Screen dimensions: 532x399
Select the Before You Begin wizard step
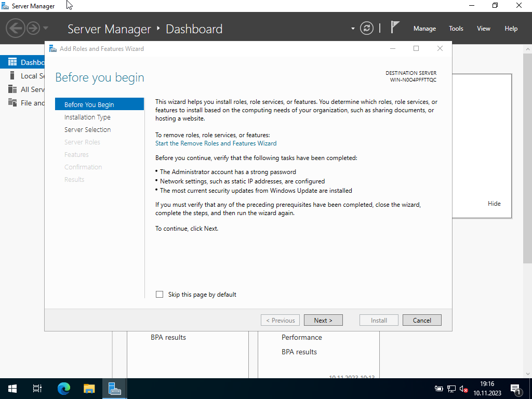point(99,104)
